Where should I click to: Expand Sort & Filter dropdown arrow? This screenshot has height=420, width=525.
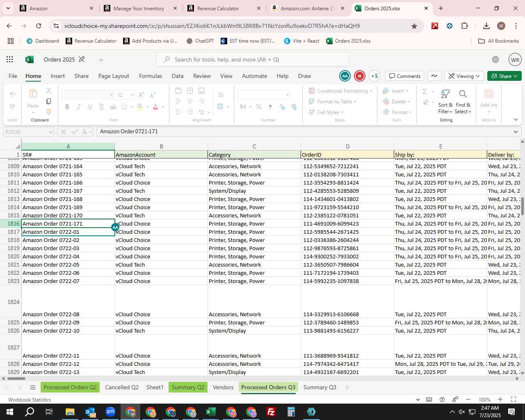[451, 112]
